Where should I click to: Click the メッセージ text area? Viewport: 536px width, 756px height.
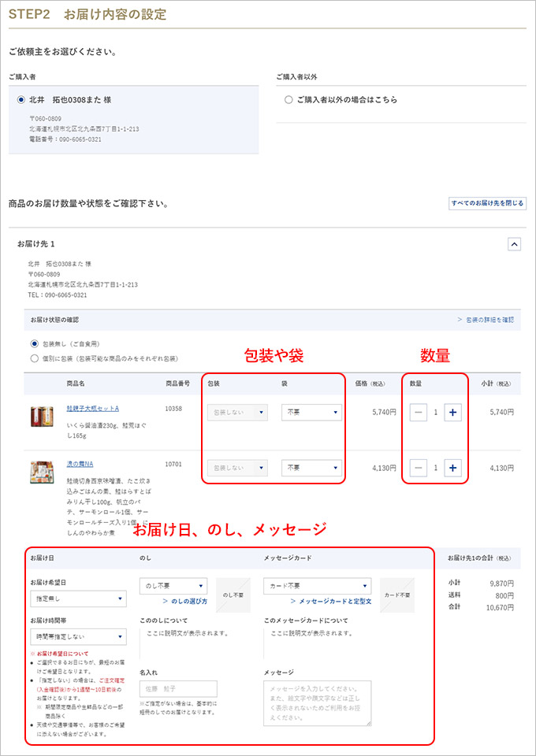(x=317, y=702)
